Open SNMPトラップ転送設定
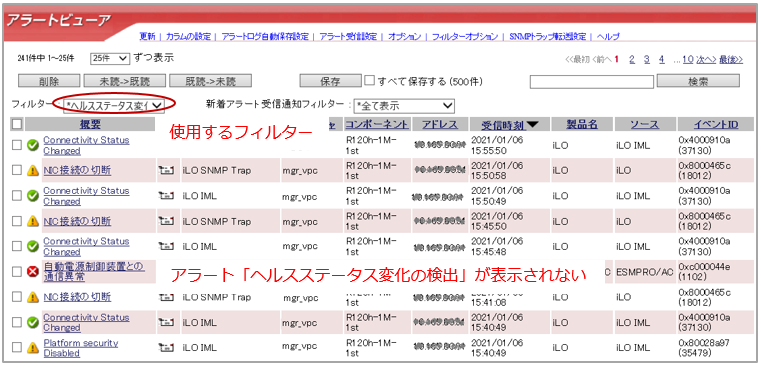 (x=547, y=36)
